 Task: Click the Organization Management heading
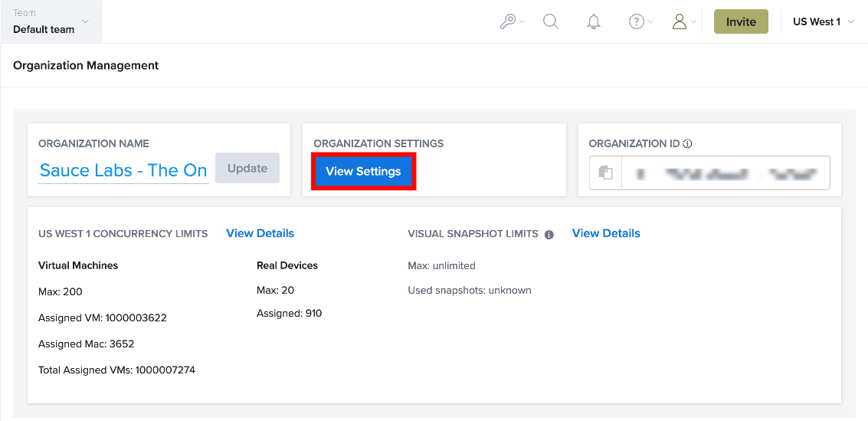86,65
